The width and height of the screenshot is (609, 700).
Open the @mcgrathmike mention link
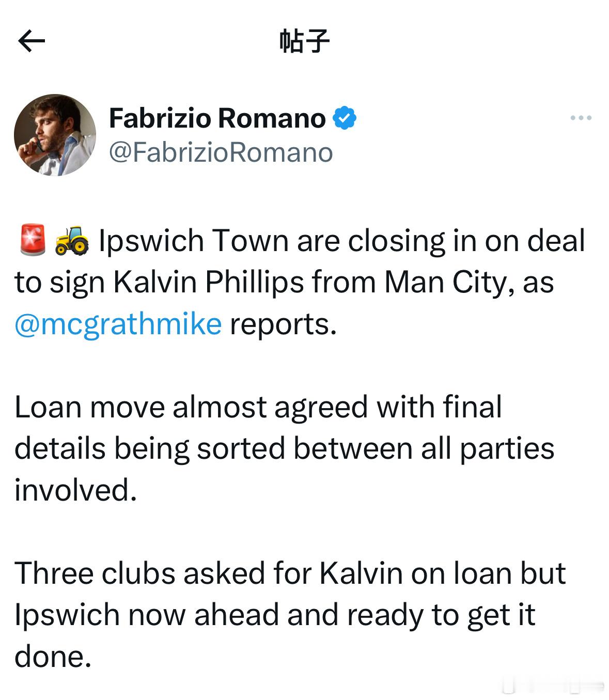(118, 324)
